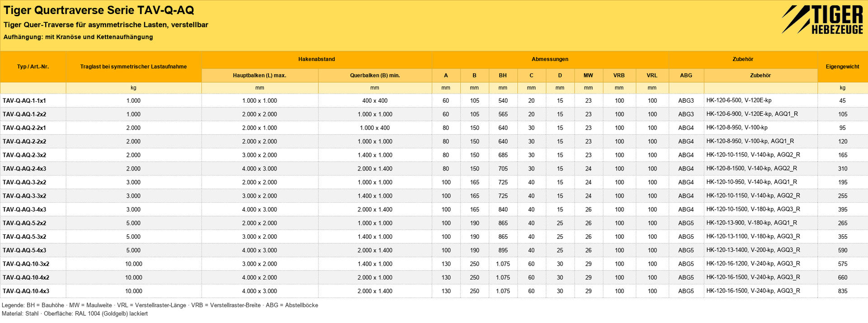The height and width of the screenshot is (323, 868).
Task: Select the weight value 835
Action: point(843,291)
